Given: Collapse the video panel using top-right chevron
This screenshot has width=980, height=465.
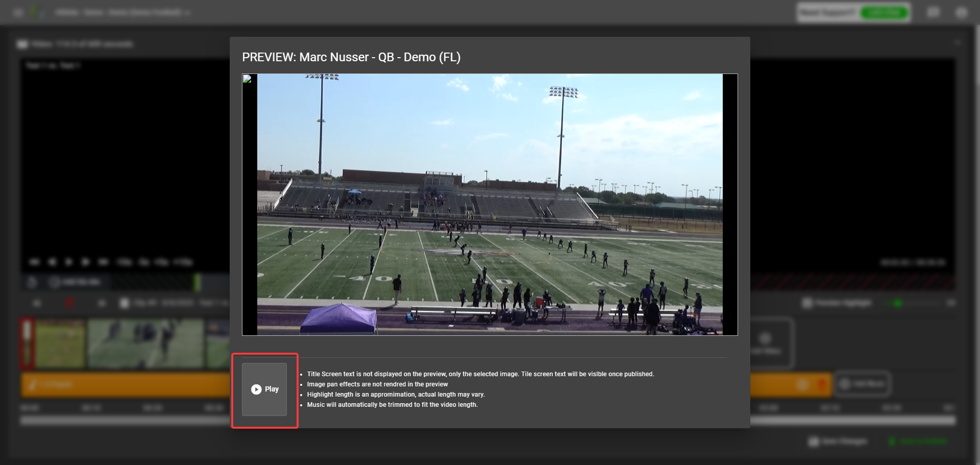Looking at the screenshot, I should (x=957, y=43).
